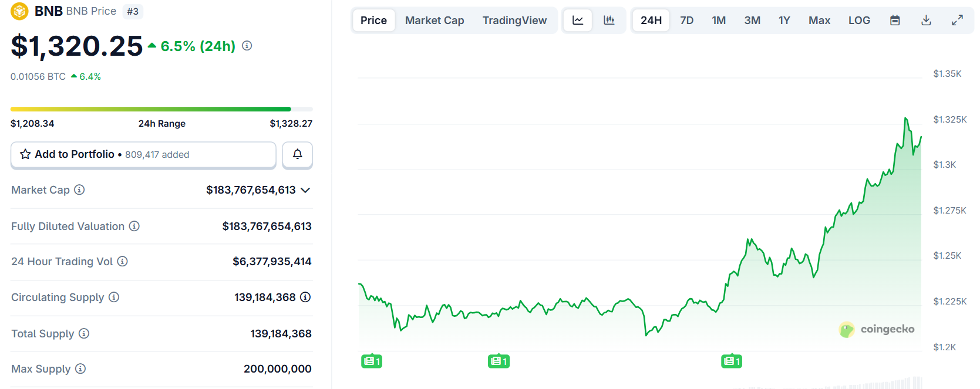Select the 1Y chart range
This screenshot has width=980, height=389.
coord(784,21)
